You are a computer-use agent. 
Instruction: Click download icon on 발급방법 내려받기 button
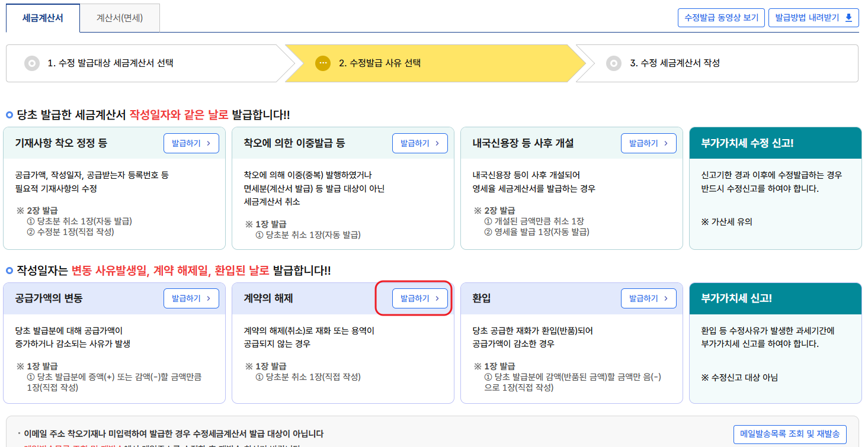click(x=848, y=18)
